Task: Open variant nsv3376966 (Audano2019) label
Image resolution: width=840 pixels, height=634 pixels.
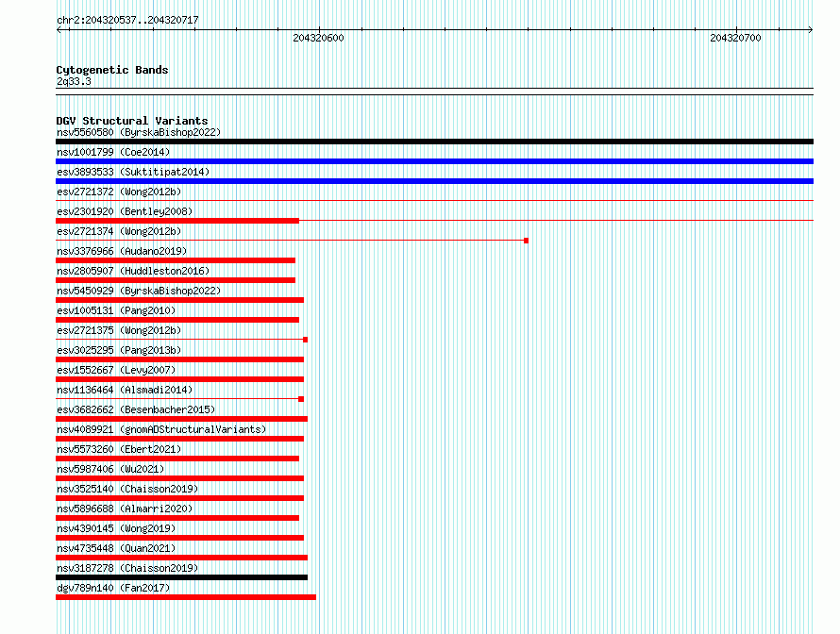Action: 122,251
